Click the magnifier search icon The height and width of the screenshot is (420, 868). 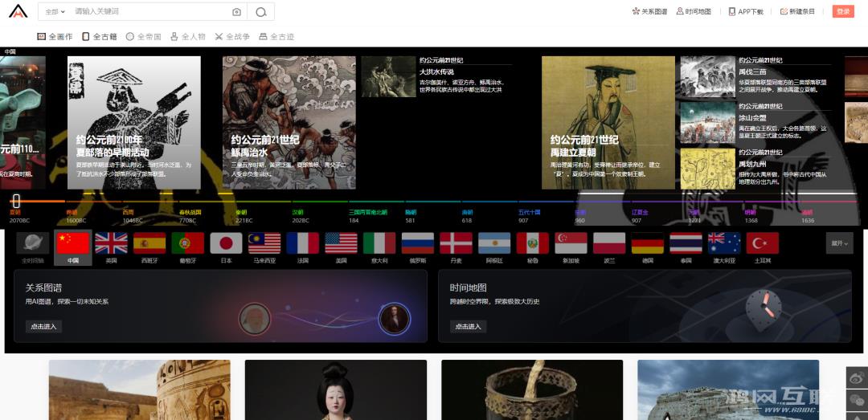[x=260, y=11]
